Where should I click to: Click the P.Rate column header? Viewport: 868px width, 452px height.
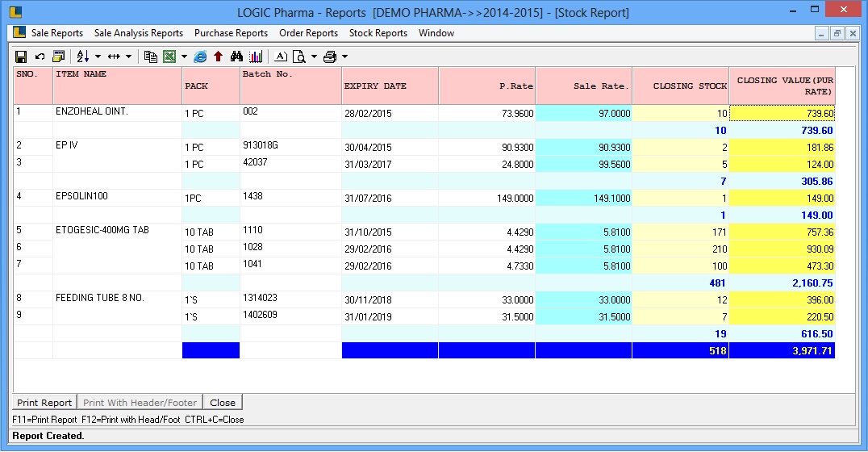[486, 86]
